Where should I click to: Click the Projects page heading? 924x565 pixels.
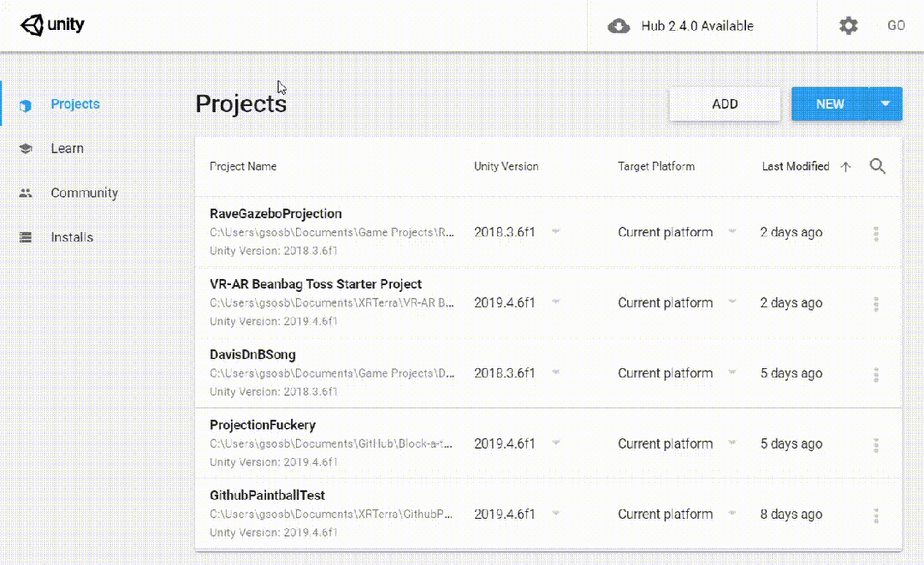click(241, 104)
